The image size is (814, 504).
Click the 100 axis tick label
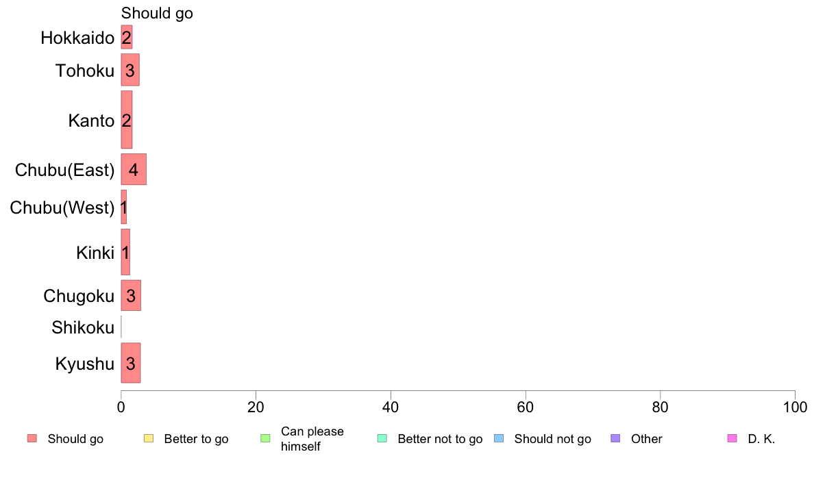795,407
